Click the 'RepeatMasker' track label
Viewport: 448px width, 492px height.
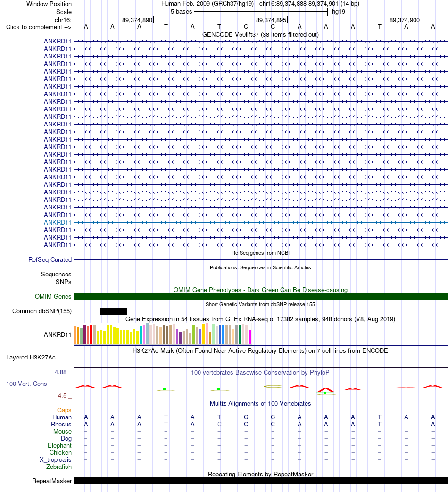click(52, 481)
